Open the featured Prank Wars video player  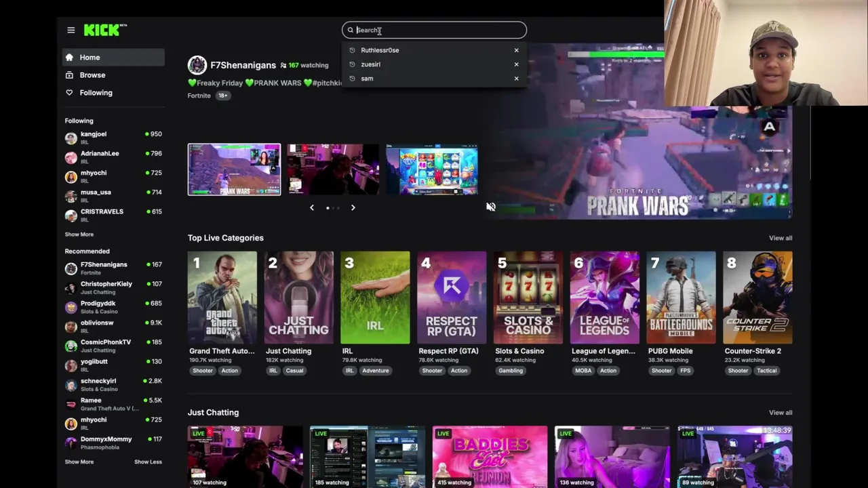[637, 132]
